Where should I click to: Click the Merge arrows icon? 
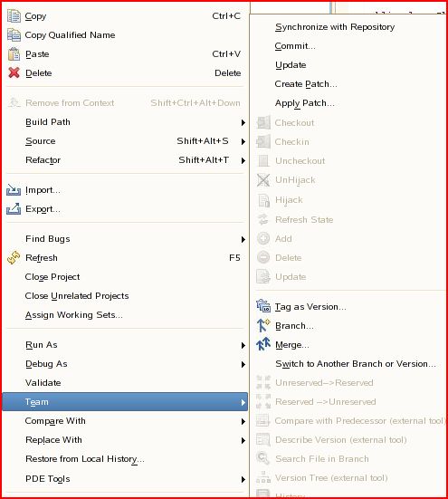[x=263, y=345]
